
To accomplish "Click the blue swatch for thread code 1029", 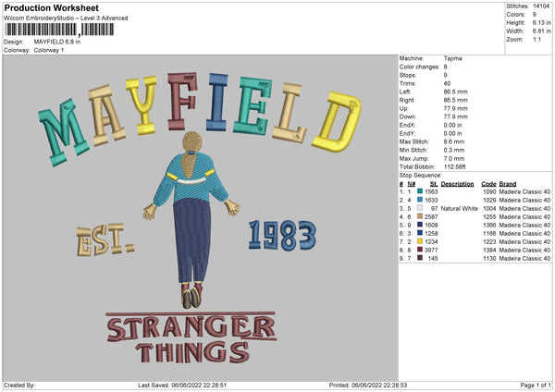I will (420, 200).
